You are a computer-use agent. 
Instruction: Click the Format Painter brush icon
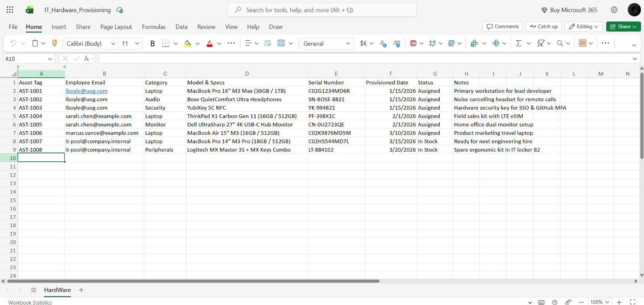pos(54,43)
